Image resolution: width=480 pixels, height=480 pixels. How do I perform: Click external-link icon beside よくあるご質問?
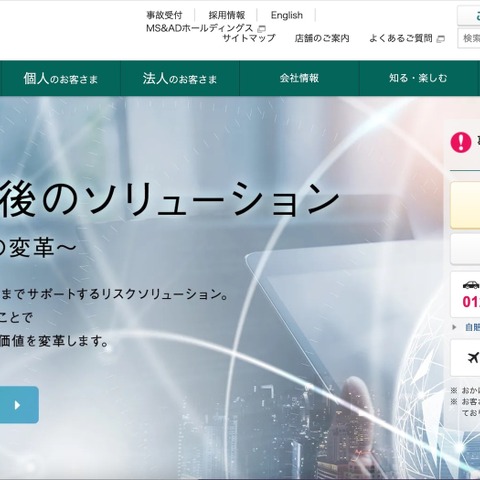click(x=440, y=39)
